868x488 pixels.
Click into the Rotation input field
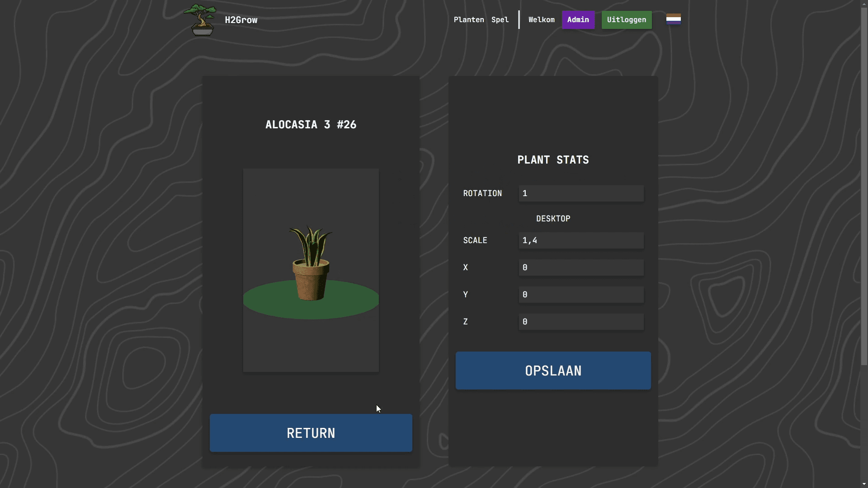click(581, 193)
